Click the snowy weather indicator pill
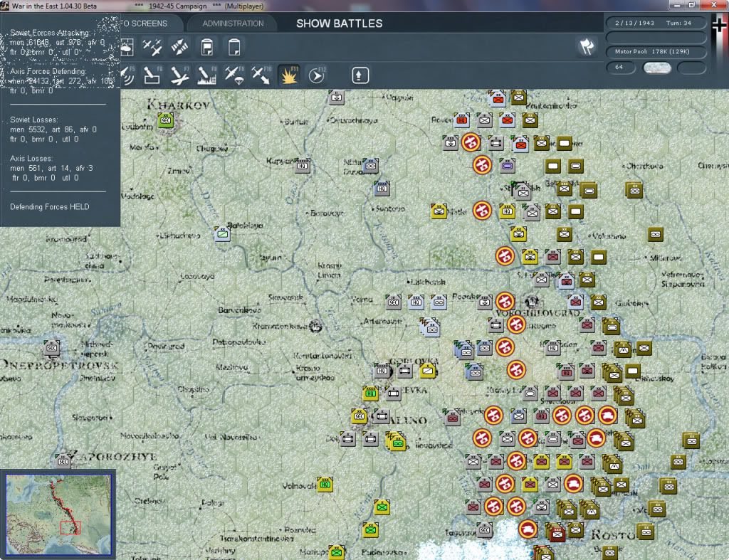The image size is (729, 560). [656, 68]
